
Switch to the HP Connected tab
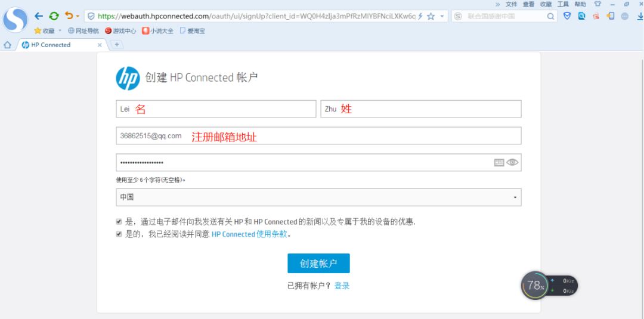pyautogui.click(x=61, y=45)
